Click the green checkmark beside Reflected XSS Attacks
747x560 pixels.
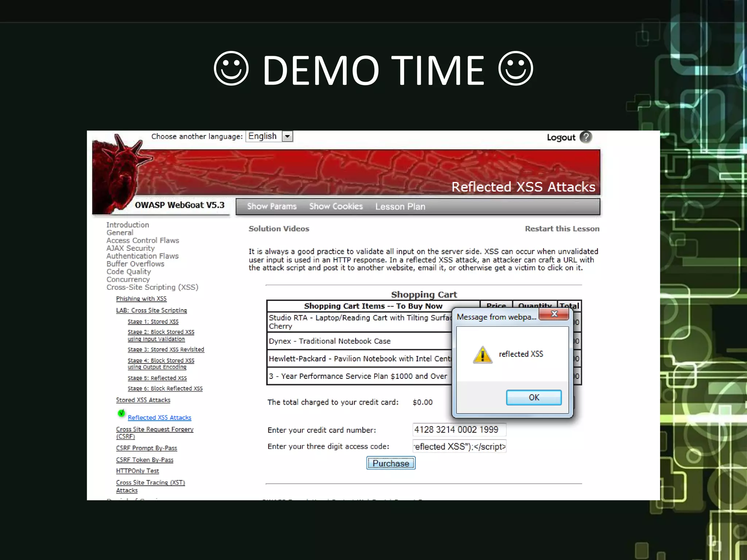coord(121,413)
